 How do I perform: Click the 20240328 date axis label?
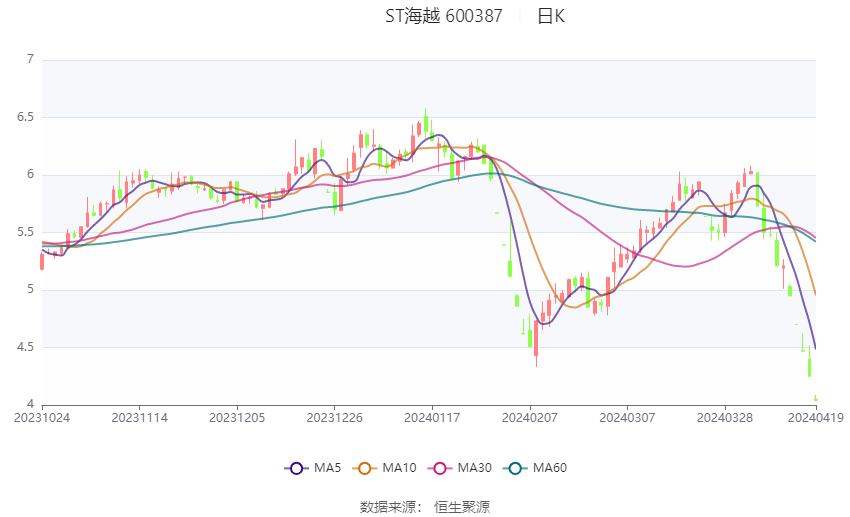click(723, 418)
